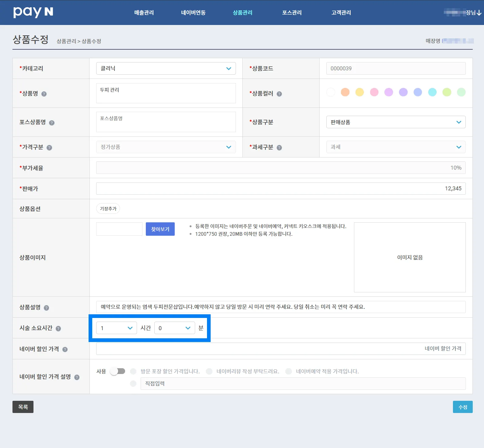This screenshot has height=448, width=484.
Task: Select the light lilac color swatch
Action: pos(389,92)
